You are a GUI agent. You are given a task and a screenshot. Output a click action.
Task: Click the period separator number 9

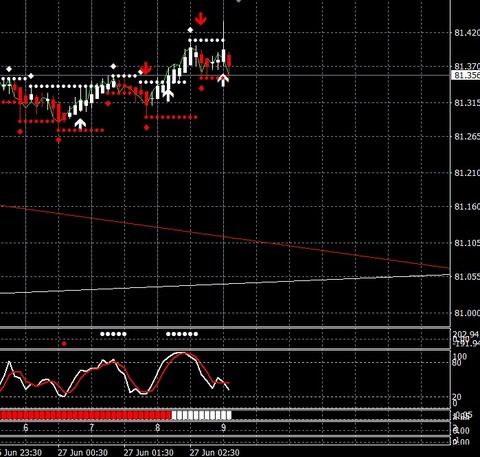point(223,427)
